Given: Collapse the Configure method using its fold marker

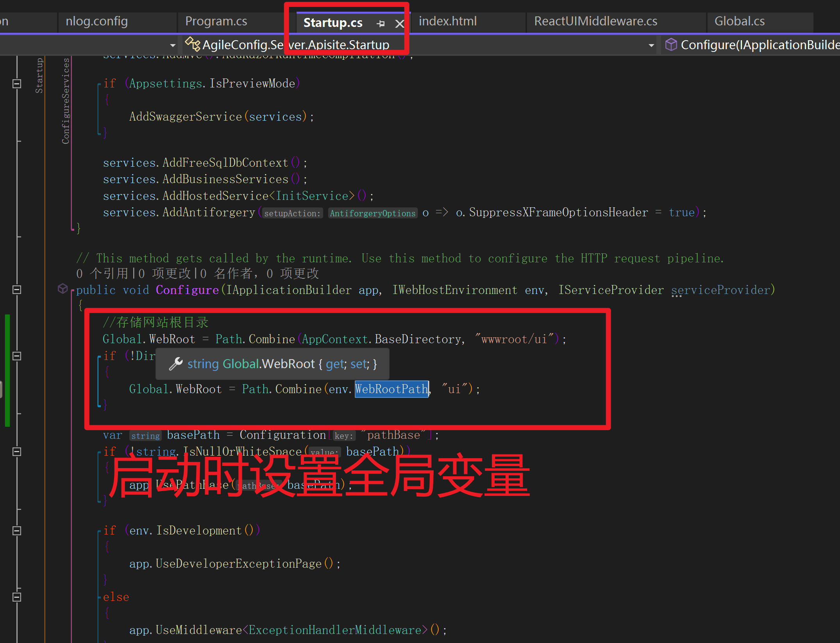Looking at the screenshot, I should pyautogui.click(x=16, y=290).
